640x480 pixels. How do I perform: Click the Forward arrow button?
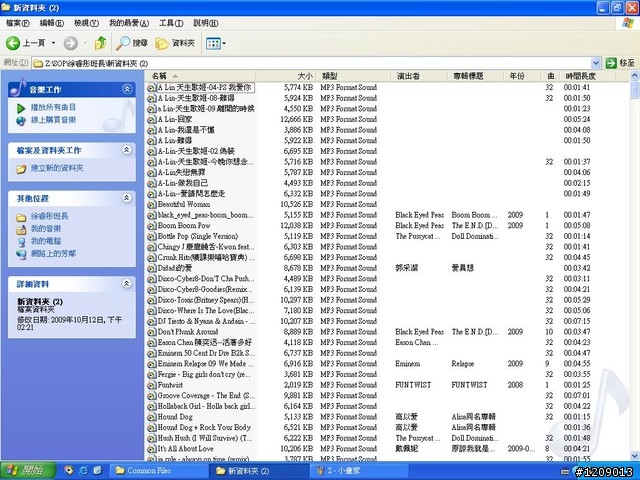(x=71, y=43)
